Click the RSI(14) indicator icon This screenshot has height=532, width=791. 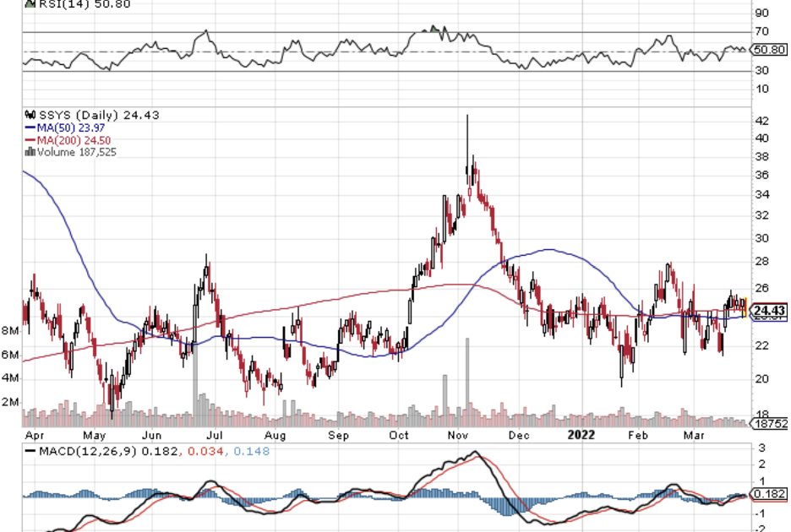click(29, 4)
